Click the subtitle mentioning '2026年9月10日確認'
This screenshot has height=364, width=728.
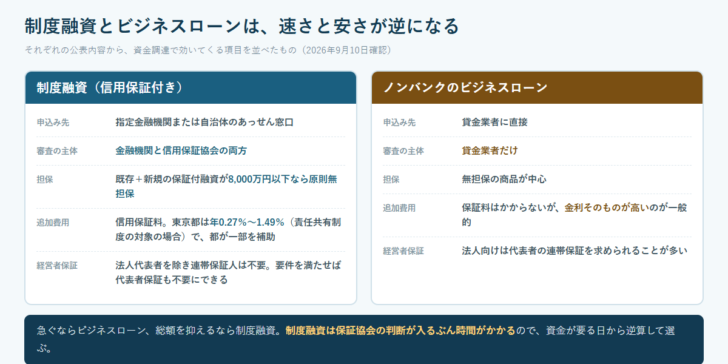[x=208, y=50]
